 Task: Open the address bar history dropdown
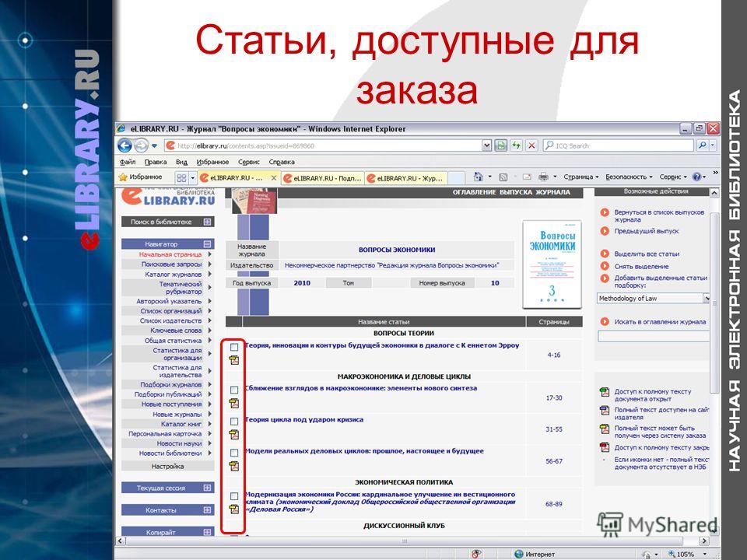[x=486, y=145]
